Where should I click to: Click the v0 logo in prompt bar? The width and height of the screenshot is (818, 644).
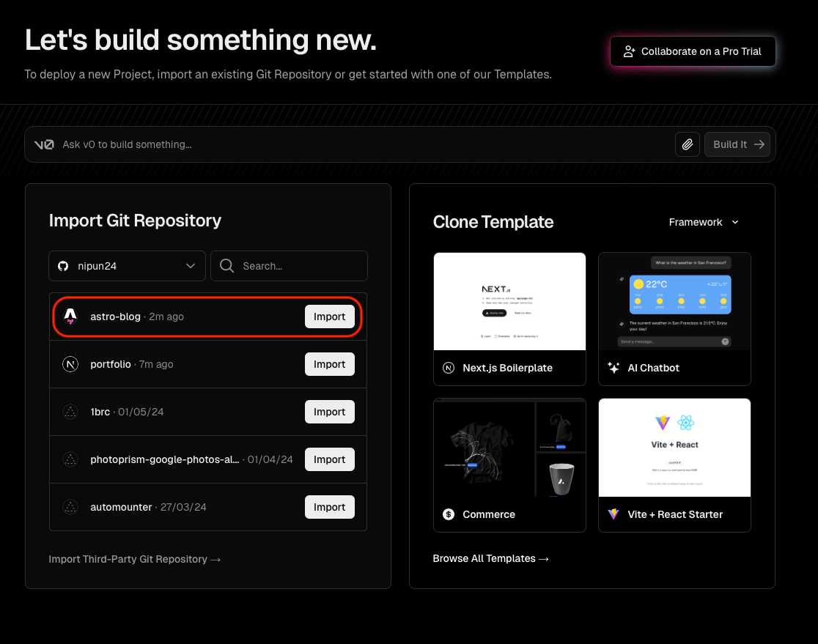click(44, 144)
